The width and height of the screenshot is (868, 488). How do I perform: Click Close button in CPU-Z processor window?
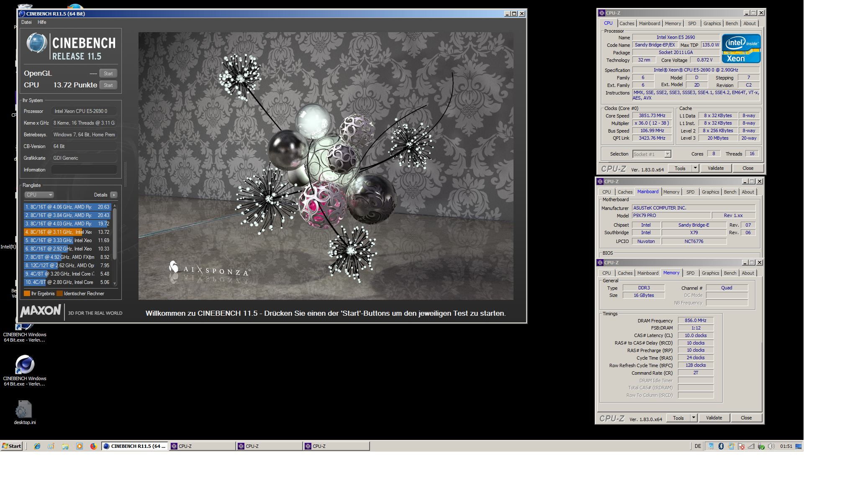[x=748, y=168]
